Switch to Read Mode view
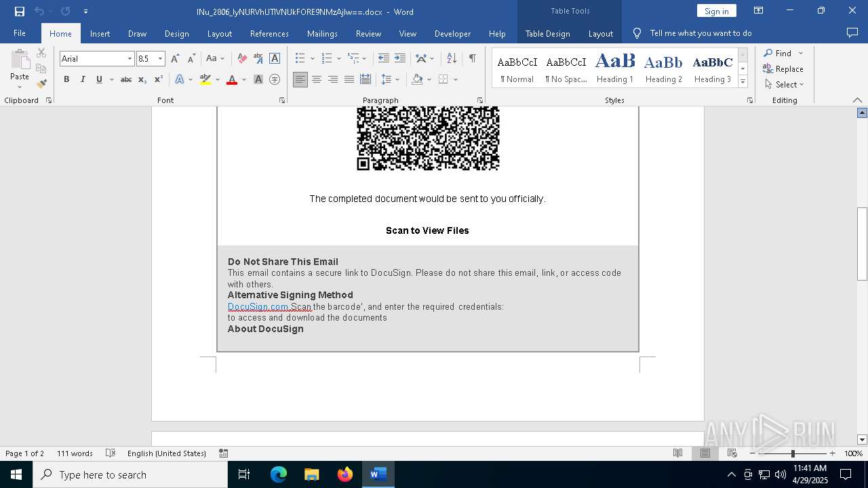Screen dimensions: 868x488 677,453
